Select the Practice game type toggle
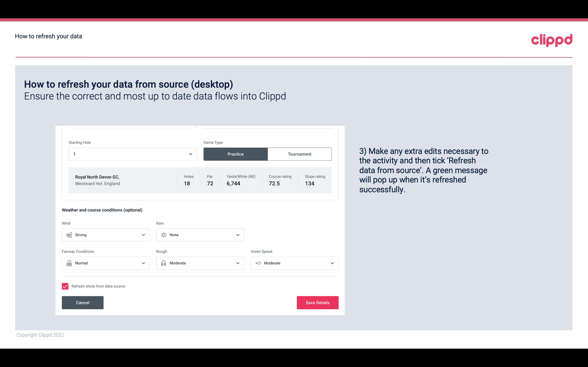588x367 pixels. [x=235, y=154]
